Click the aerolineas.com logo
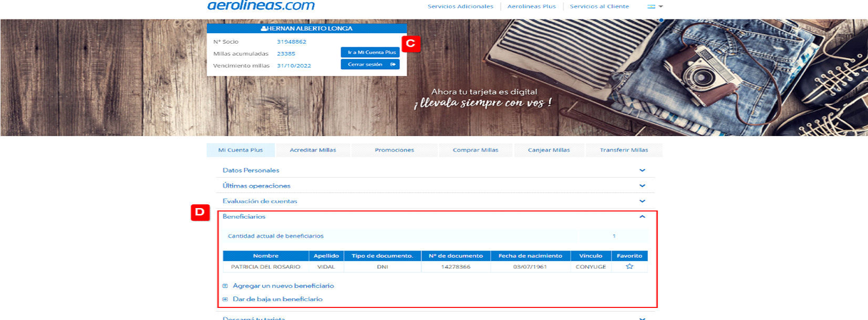 coord(261,6)
